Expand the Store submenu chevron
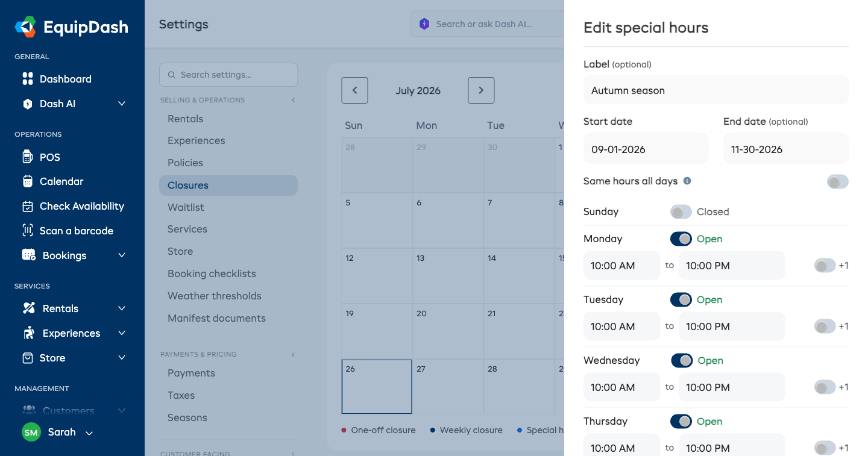 point(122,358)
